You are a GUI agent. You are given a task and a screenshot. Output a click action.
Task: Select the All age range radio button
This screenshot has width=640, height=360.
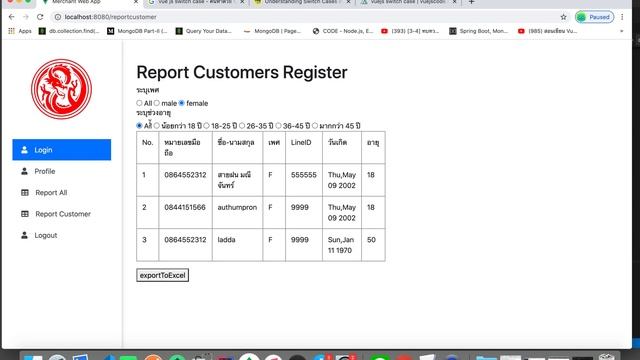point(139,126)
